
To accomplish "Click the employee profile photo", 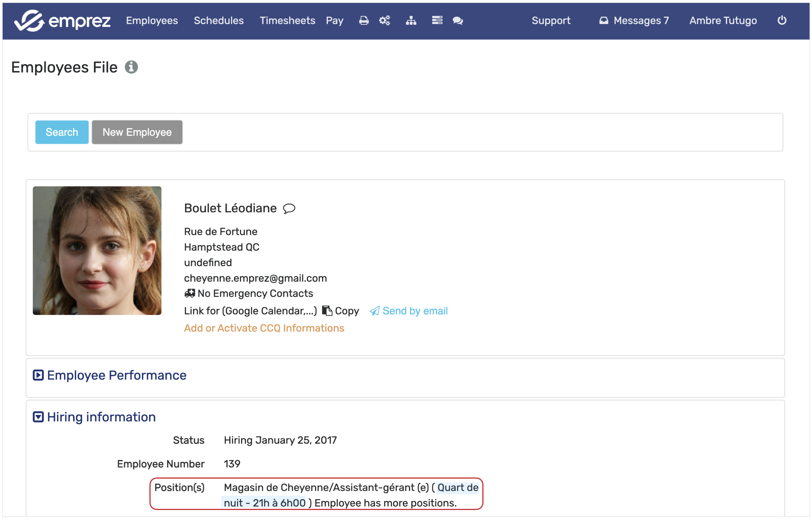I will pyautogui.click(x=97, y=251).
